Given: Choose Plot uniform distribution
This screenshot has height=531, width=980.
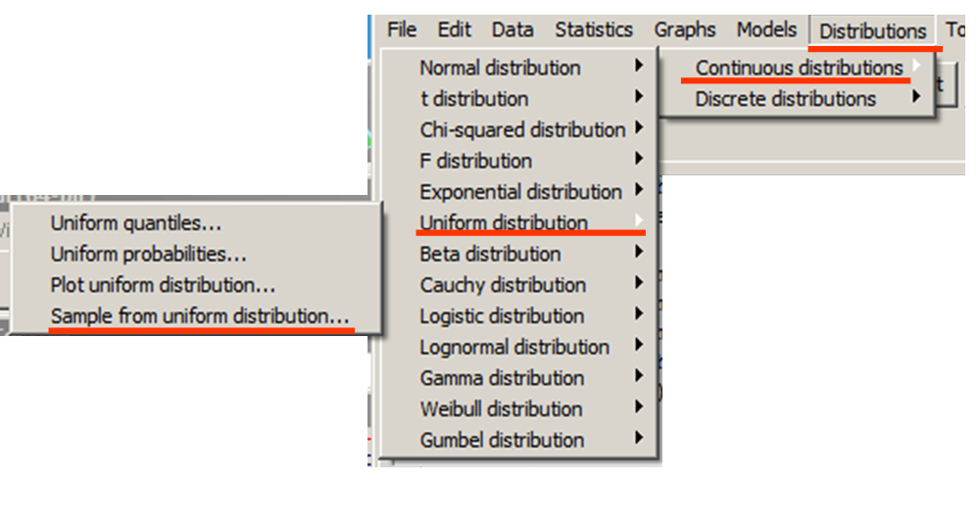Looking at the screenshot, I should pos(163,286).
